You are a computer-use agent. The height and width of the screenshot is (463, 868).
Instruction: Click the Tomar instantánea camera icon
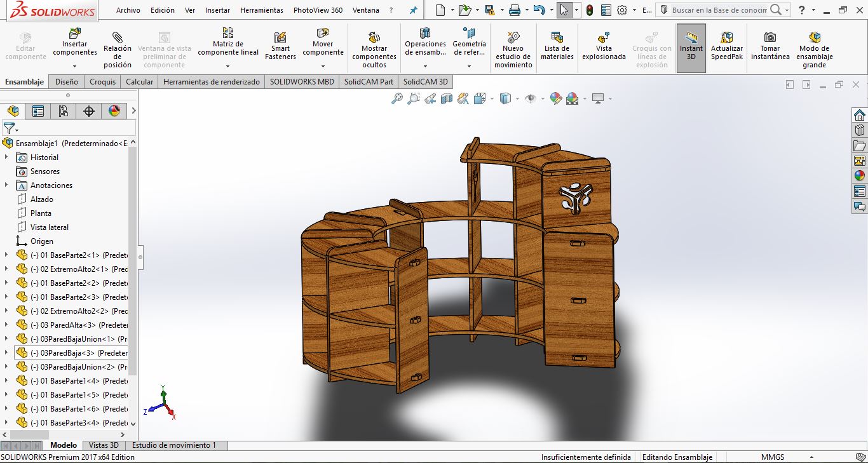(770, 37)
